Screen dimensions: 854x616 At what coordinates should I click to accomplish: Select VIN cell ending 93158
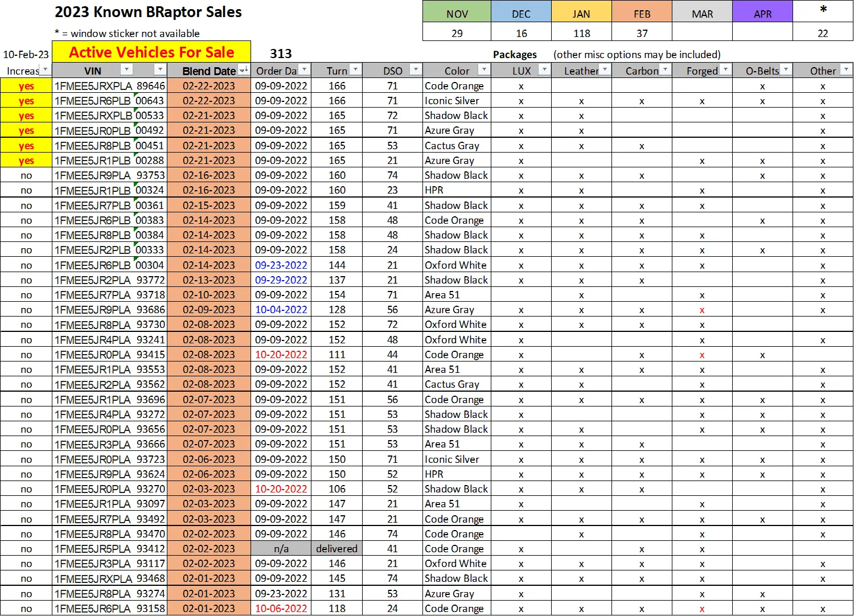point(109,608)
